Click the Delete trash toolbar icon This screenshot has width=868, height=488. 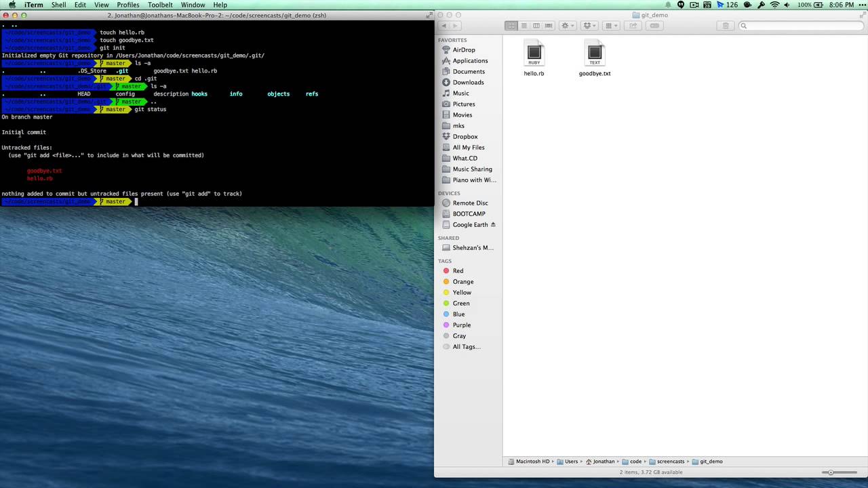coord(725,26)
